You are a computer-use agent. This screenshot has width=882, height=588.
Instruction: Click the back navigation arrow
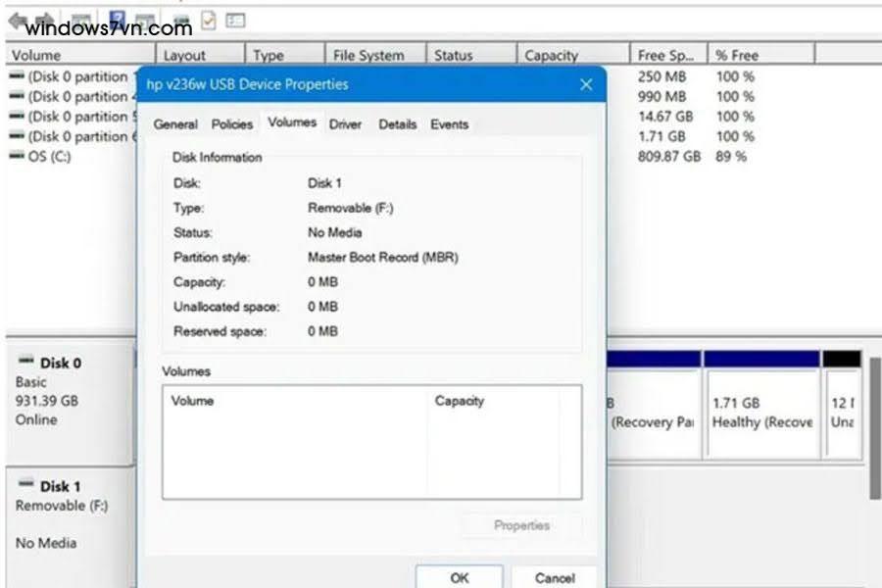(x=15, y=18)
